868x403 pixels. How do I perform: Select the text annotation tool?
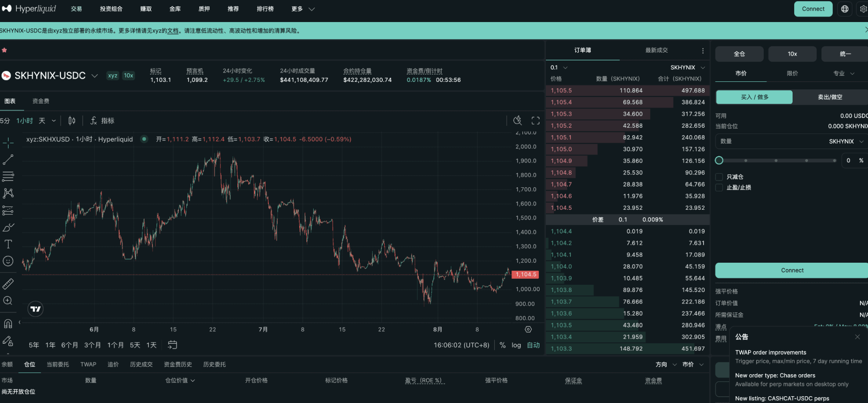click(x=8, y=244)
